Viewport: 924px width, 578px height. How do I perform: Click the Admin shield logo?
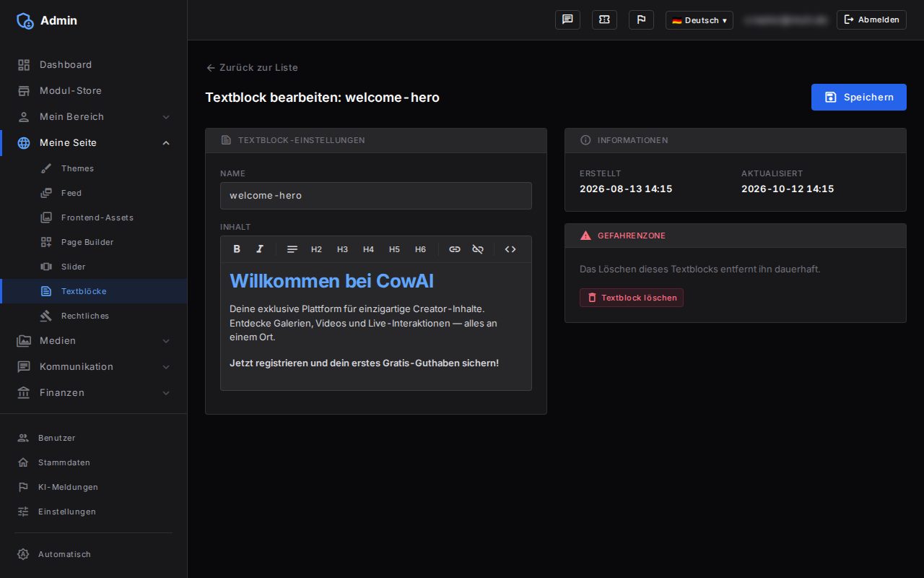click(x=25, y=21)
